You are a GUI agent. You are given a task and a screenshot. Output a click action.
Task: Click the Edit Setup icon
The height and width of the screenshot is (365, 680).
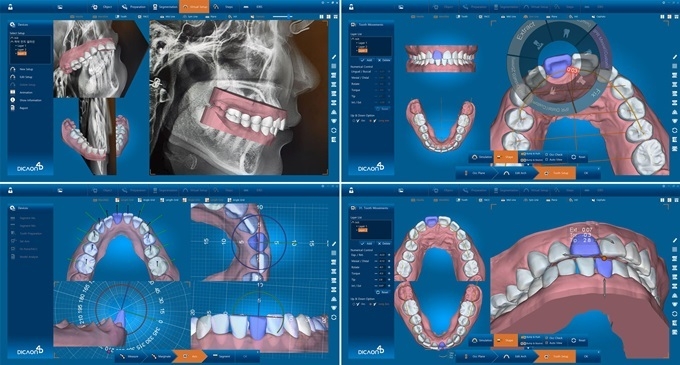coord(13,77)
